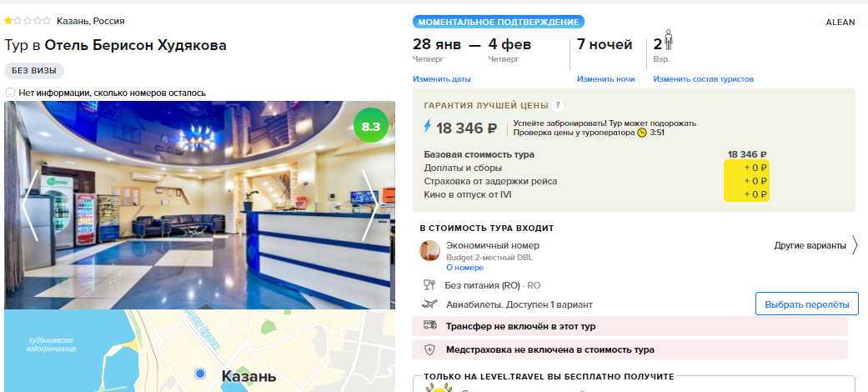The height and width of the screenshot is (392, 868).
Task: Click the Kazan map location marker
Action: (200, 374)
